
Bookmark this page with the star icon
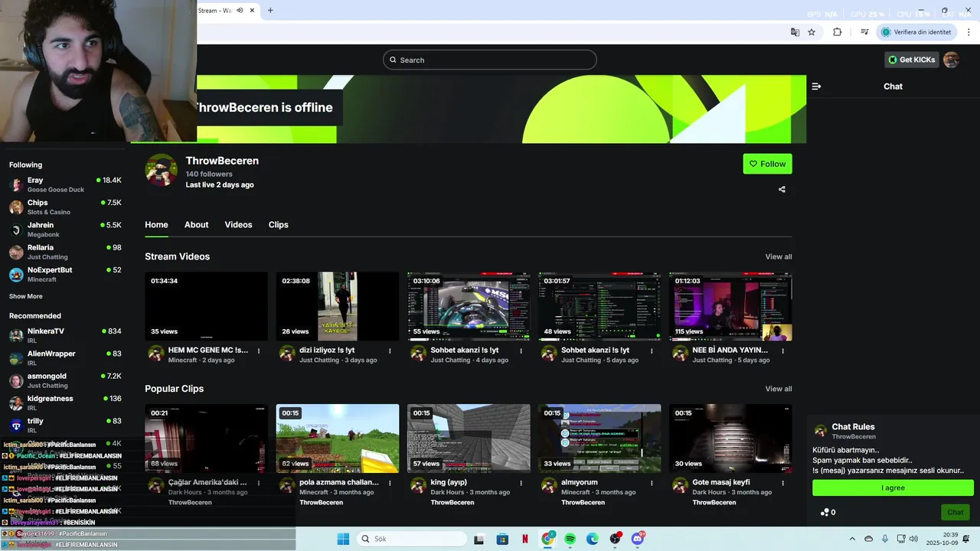pyautogui.click(x=812, y=32)
